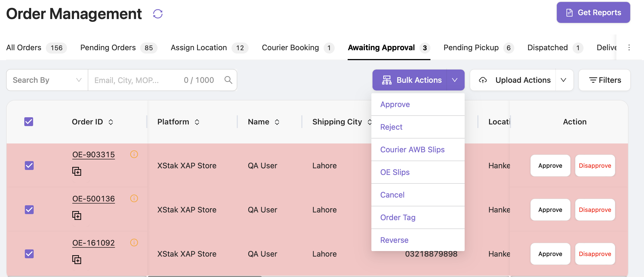
Task: Open the Assign Location tab
Action: coord(209,48)
